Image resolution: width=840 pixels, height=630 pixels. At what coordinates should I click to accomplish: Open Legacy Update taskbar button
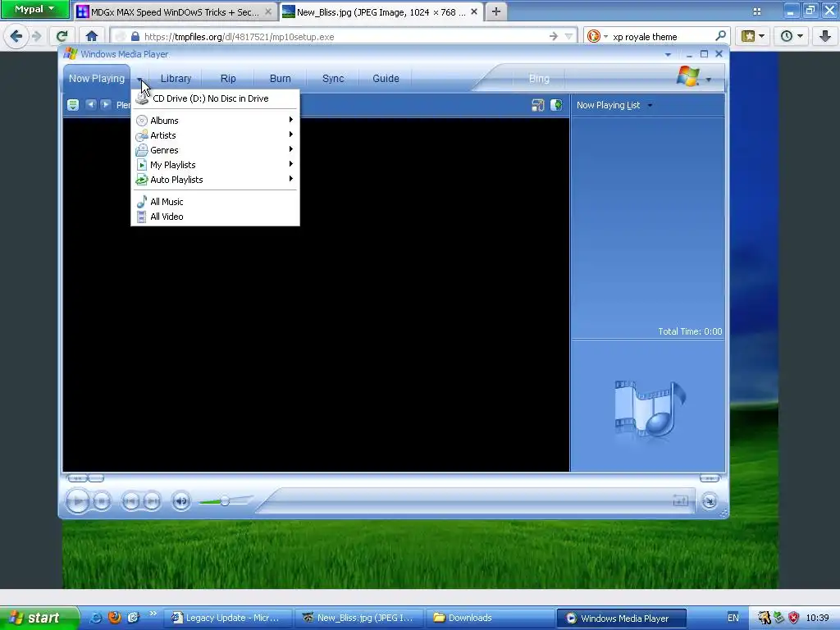click(x=227, y=618)
